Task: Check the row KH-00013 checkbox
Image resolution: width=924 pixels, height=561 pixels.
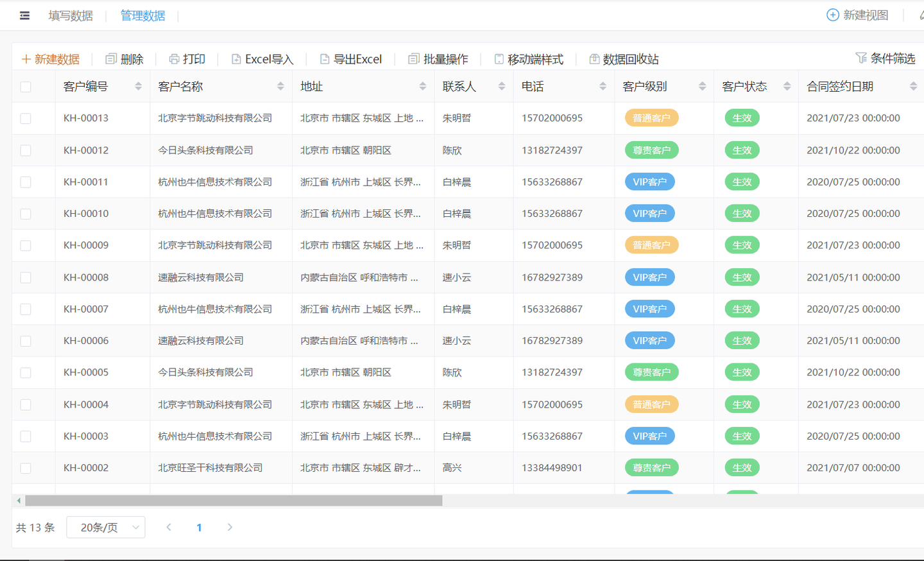Action: 26,118
